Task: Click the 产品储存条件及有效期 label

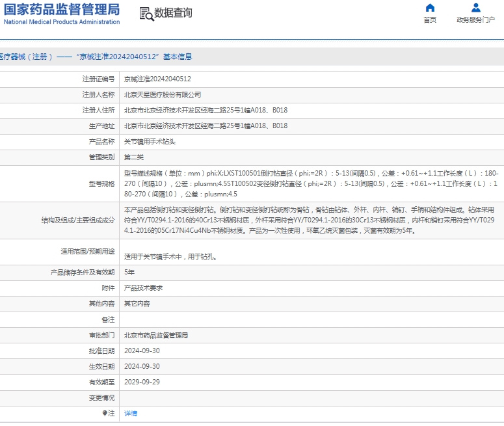Action: (x=83, y=273)
